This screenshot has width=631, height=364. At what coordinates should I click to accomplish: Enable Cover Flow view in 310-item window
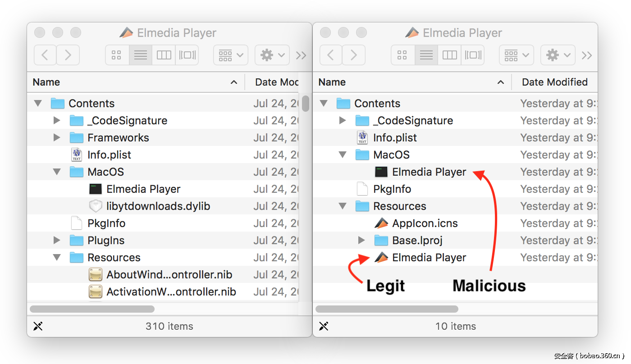(x=187, y=55)
